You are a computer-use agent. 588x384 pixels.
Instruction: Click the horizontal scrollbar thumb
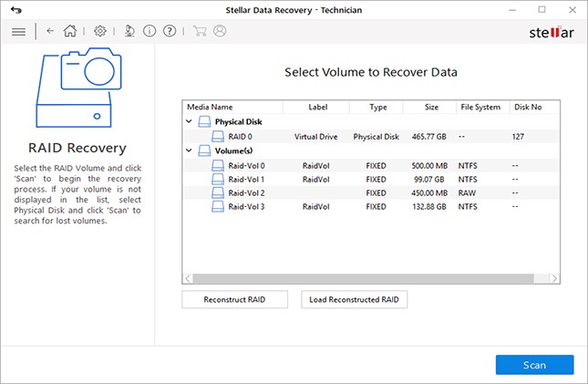pos(363,278)
